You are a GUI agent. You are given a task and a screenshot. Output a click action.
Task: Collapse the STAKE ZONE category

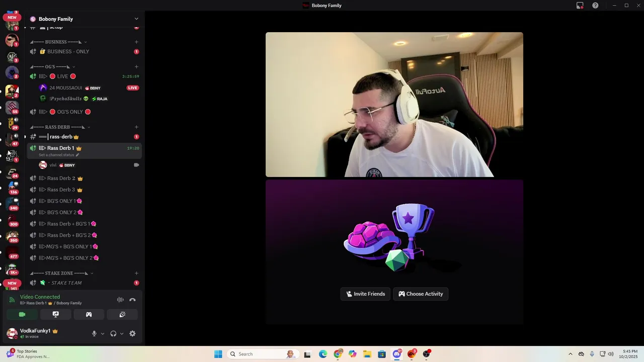[61, 273]
